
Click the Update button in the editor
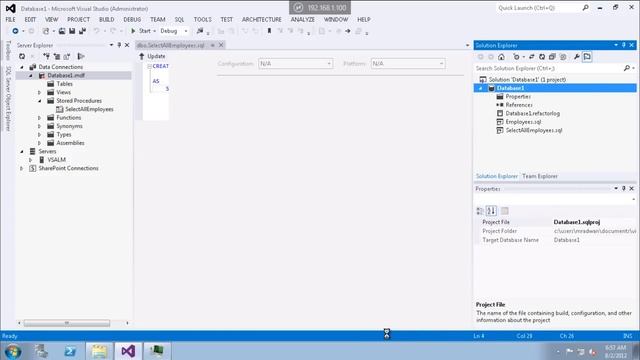click(152, 56)
